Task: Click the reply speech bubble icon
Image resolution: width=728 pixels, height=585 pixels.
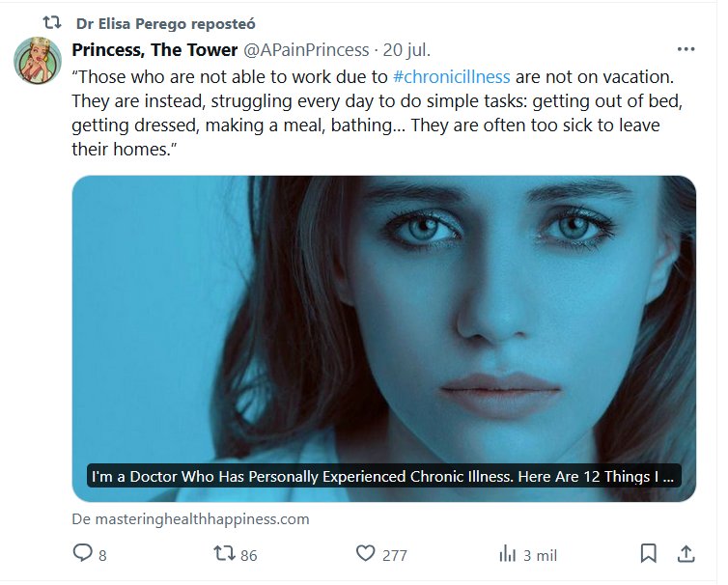Action: click(84, 553)
